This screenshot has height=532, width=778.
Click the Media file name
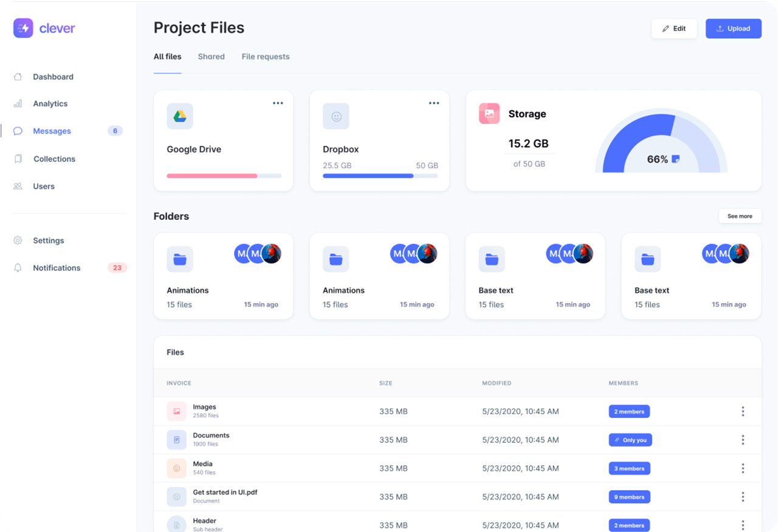pyautogui.click(x=202, y=464)
